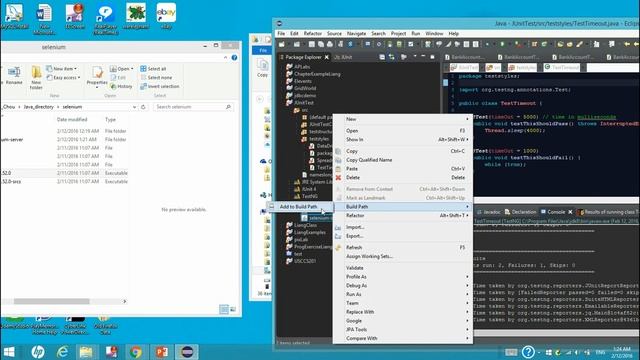Click the Date modified column header

(x=72, y=120)
